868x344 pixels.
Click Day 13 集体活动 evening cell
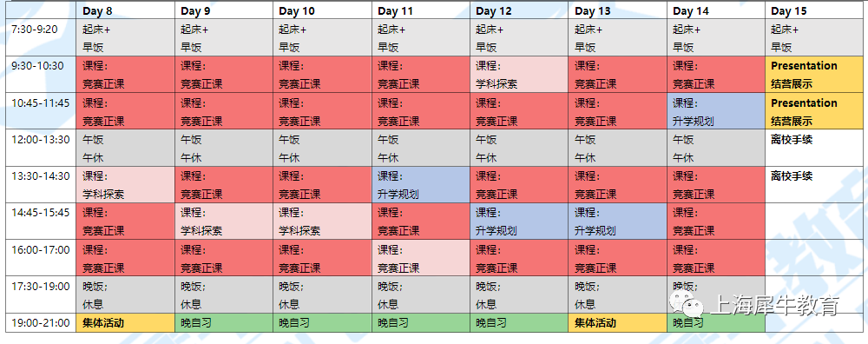(618, 322)
